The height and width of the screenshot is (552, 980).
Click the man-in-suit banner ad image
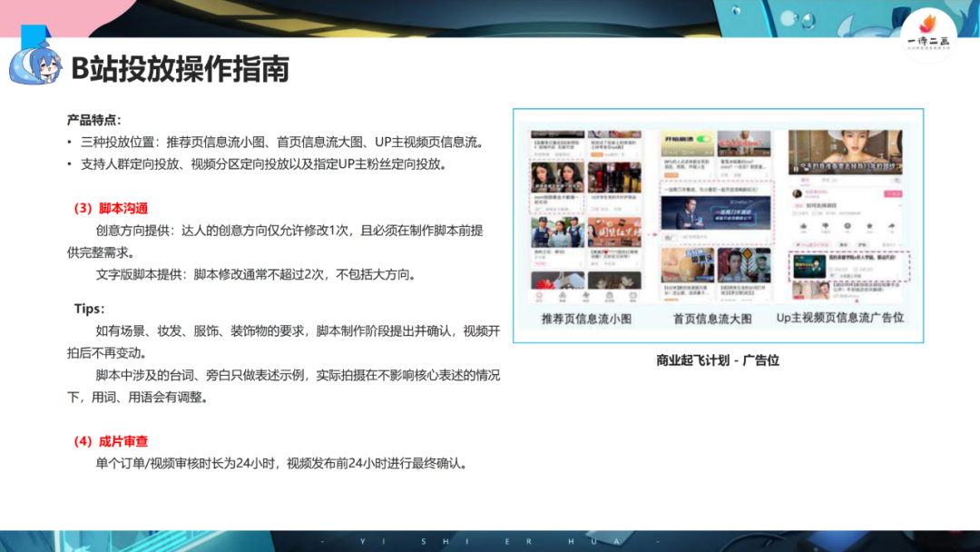716,212
